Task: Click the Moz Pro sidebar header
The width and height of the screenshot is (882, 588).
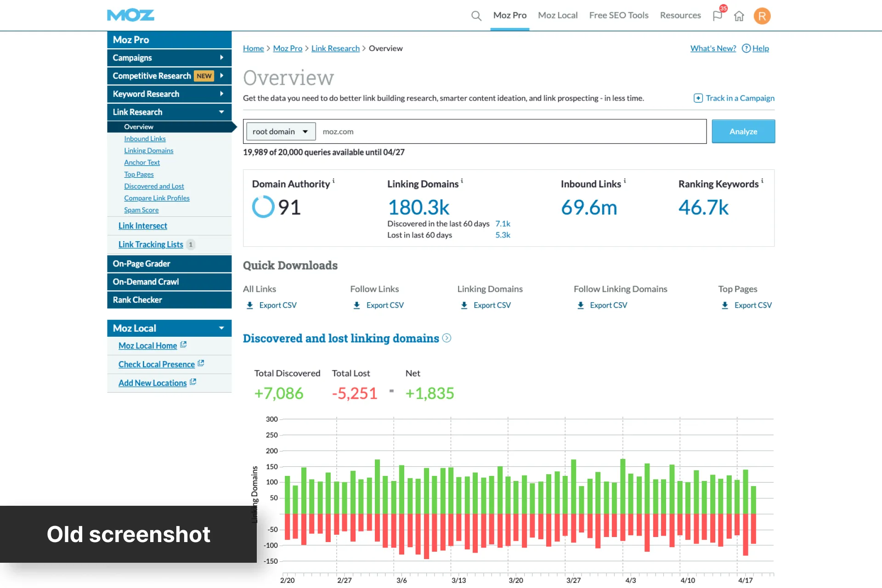Action: click(x=169, y=40)
